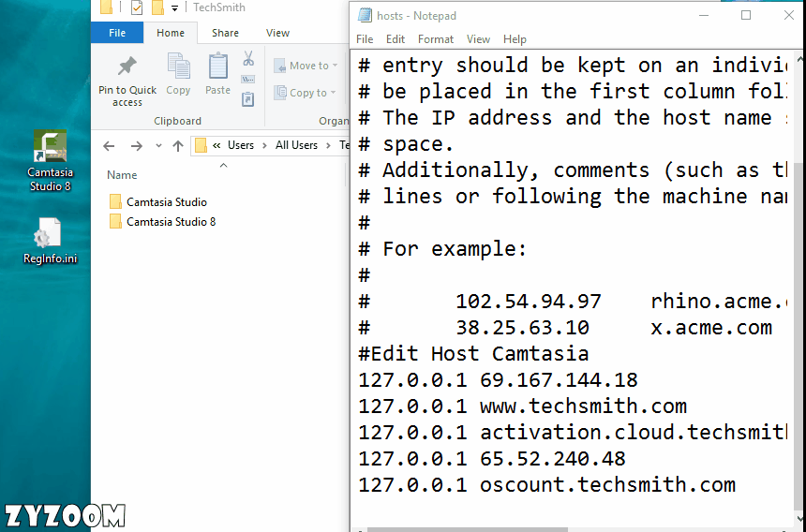Click the '# space.' comment line
Viewport: 806px width, 532px height.
406,144
